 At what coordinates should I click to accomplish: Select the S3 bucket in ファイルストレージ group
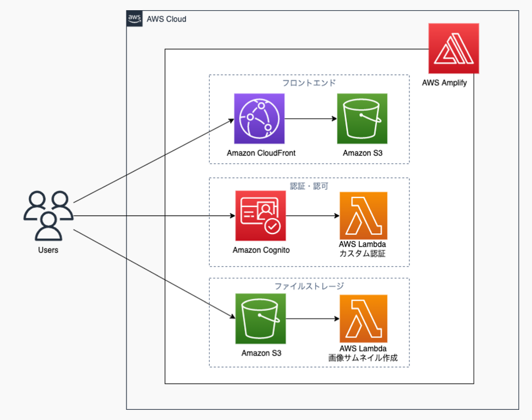[261, 318]
